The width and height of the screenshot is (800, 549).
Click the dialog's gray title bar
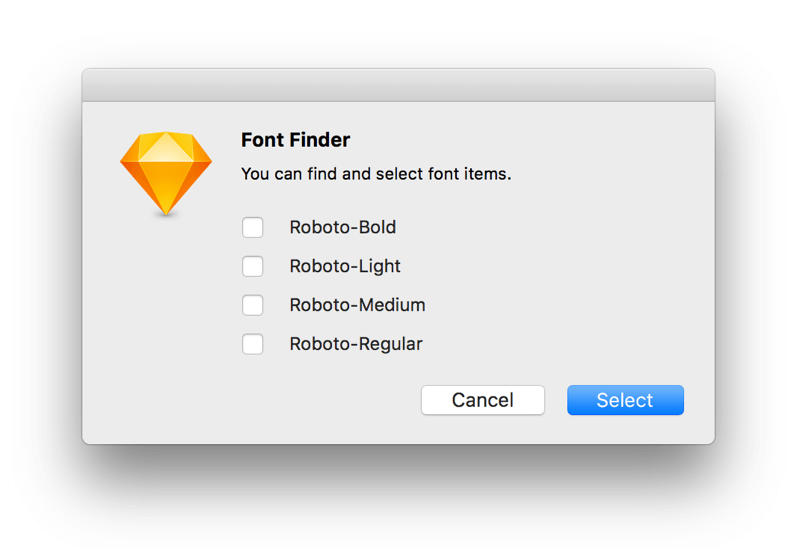[x=398, y=85]
